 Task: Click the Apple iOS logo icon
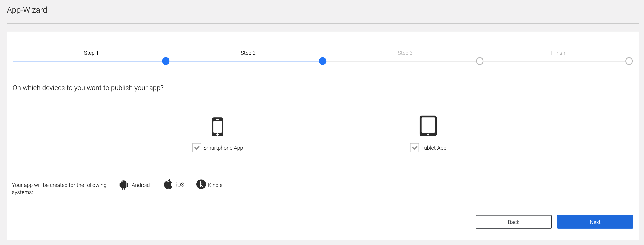tap(168, 184)
